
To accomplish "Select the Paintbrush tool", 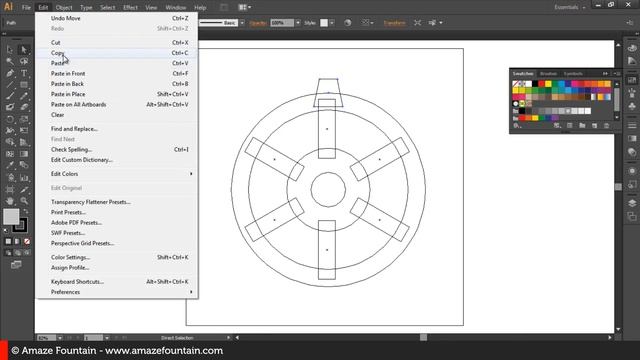I will click(10, 96).
